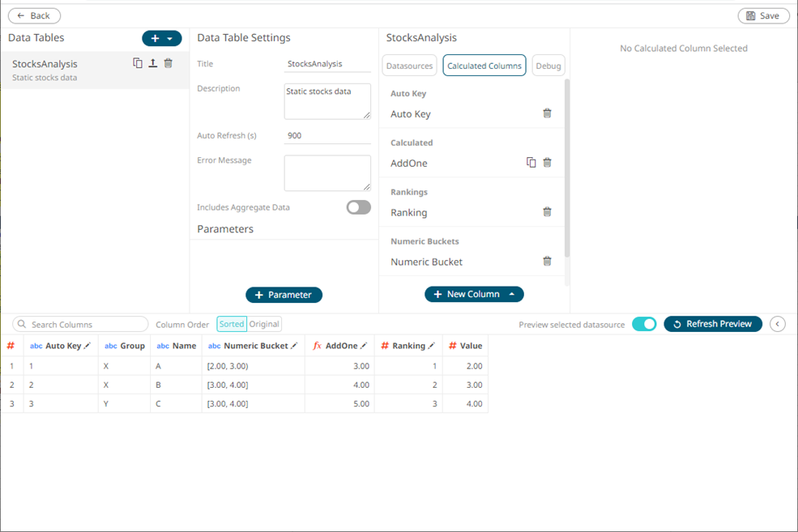This screenshot has width=798, height=532.
Task: Click the copy icon for StocksAnalysis table
Action: click(x=138, y=63)
